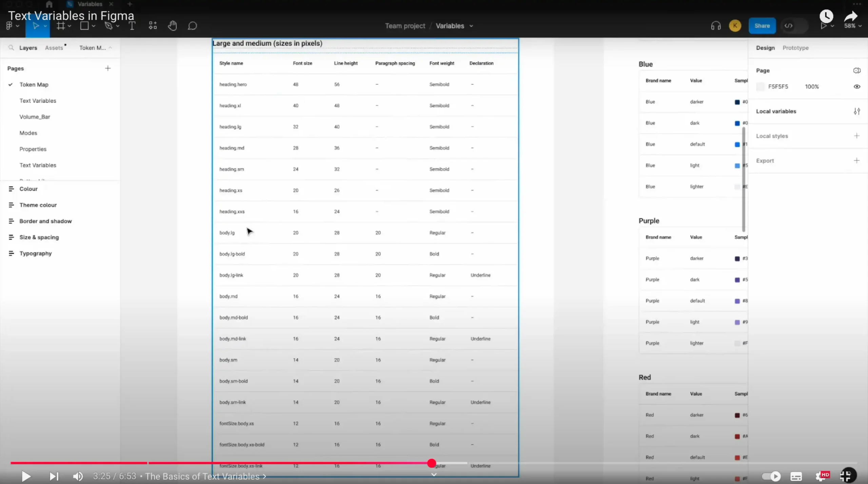Select the Pen tool
Image resolution: width=868 pixels, height=484 pixels.
(x=108, y=26)
